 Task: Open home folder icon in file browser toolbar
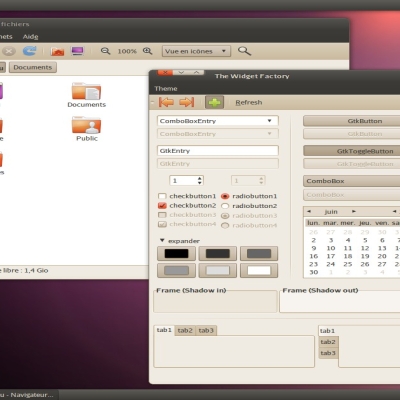(57, 51)
